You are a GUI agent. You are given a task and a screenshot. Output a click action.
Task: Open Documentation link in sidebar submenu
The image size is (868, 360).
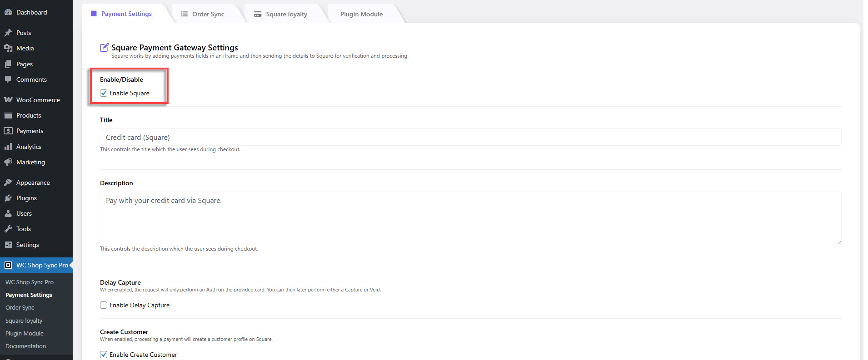(x=25, y=346)
